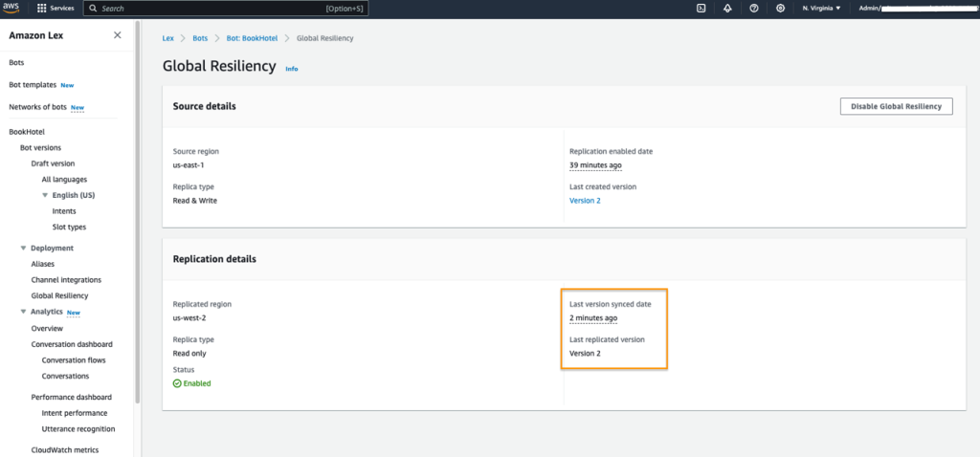Screen dimensions: 980x457
Task: Open Conversation flows item
Action: tap(74, 359)
